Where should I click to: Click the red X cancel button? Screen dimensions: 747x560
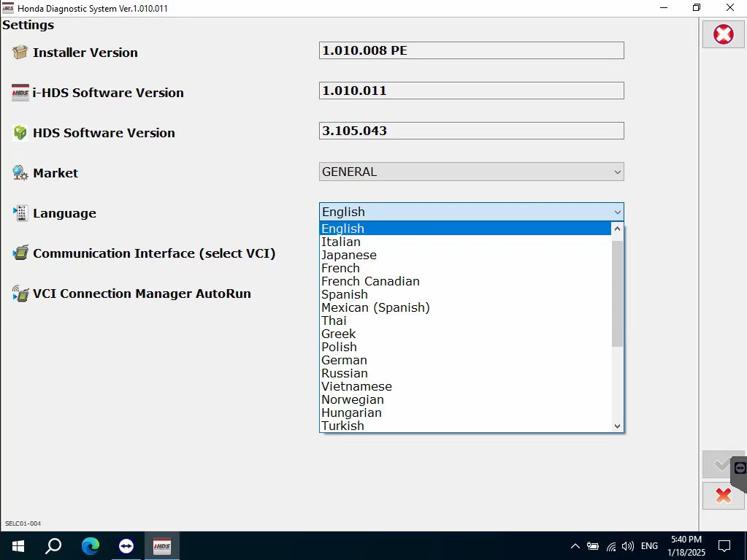click(723, 496)
